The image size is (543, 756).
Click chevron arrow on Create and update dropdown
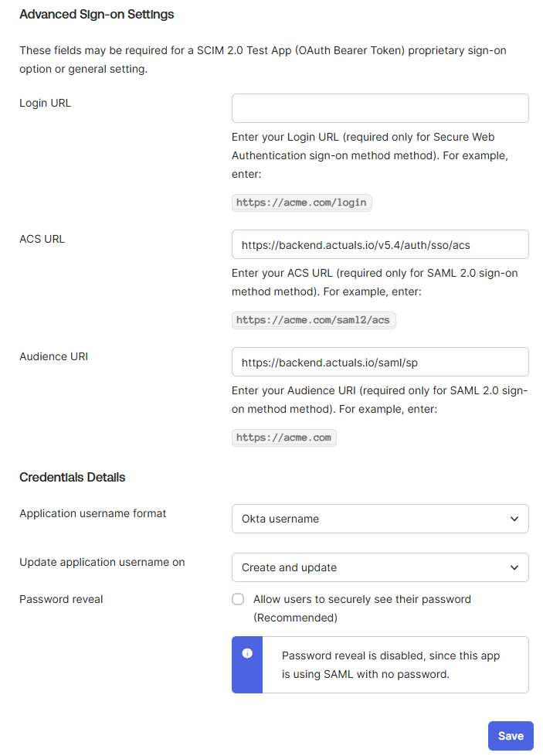[514, 567]
